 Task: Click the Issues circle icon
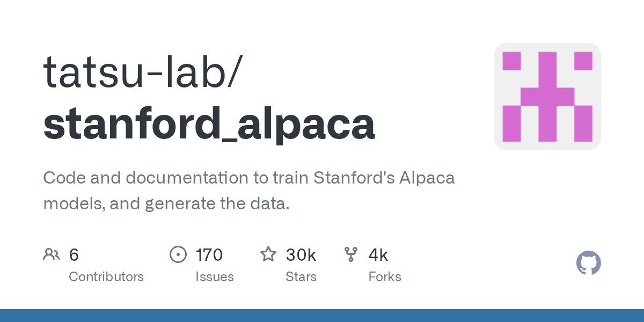pyautogui.click(x=178, y=254)
